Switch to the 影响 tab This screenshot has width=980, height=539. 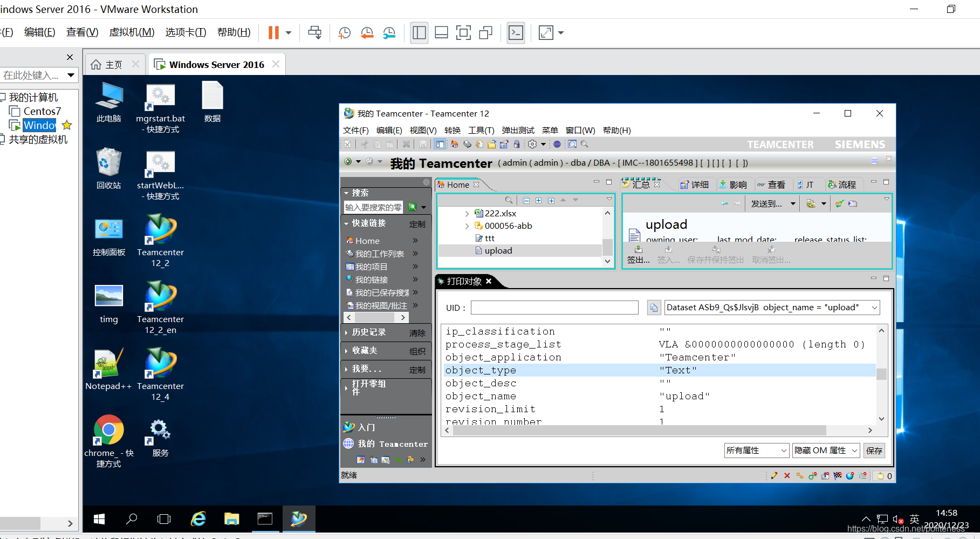coord(734,185)
